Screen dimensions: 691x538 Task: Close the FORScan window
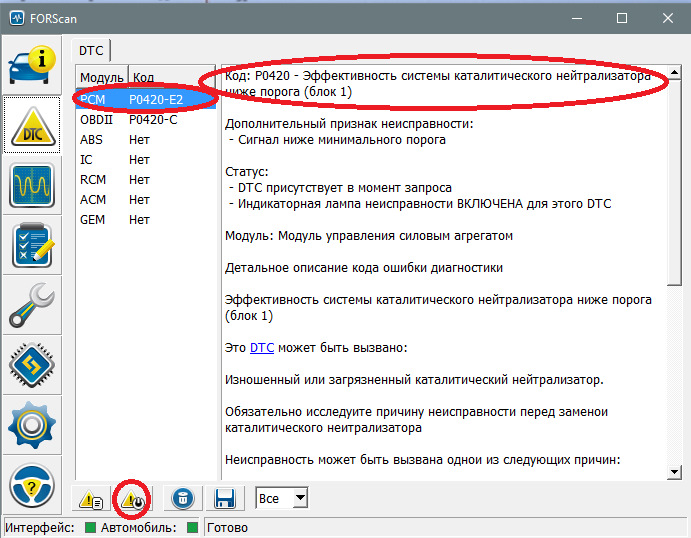(x=668, y=18)
